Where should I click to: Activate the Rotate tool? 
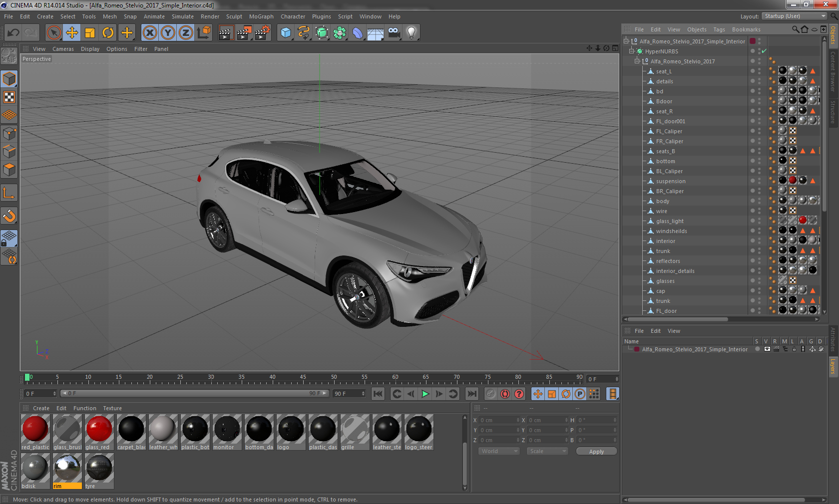tap(108, 33)
